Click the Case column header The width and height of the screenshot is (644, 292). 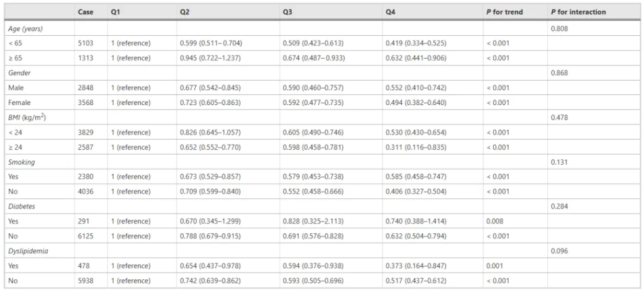(x=86, y=12)
